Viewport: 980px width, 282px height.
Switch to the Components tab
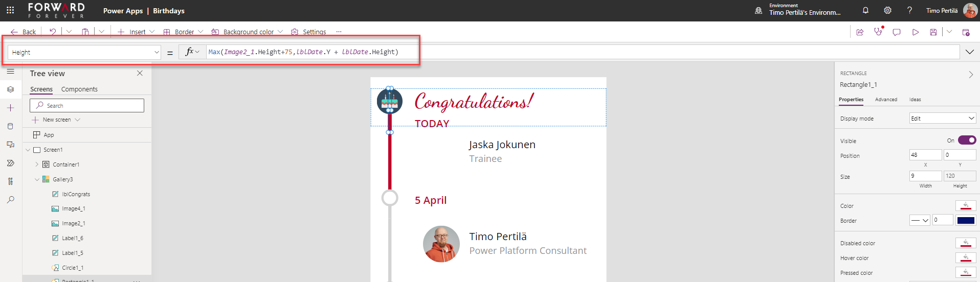click(79, 89)
